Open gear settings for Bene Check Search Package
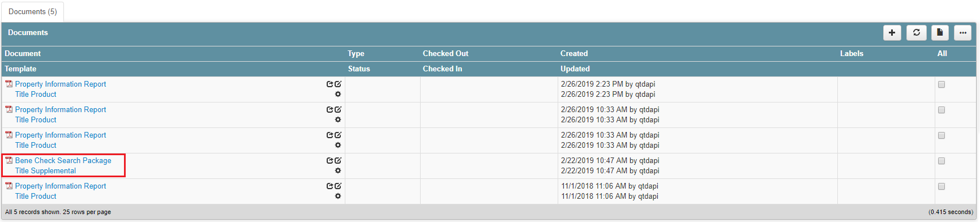The width and height of the screenshot is (980, 222). coord(338,170)
